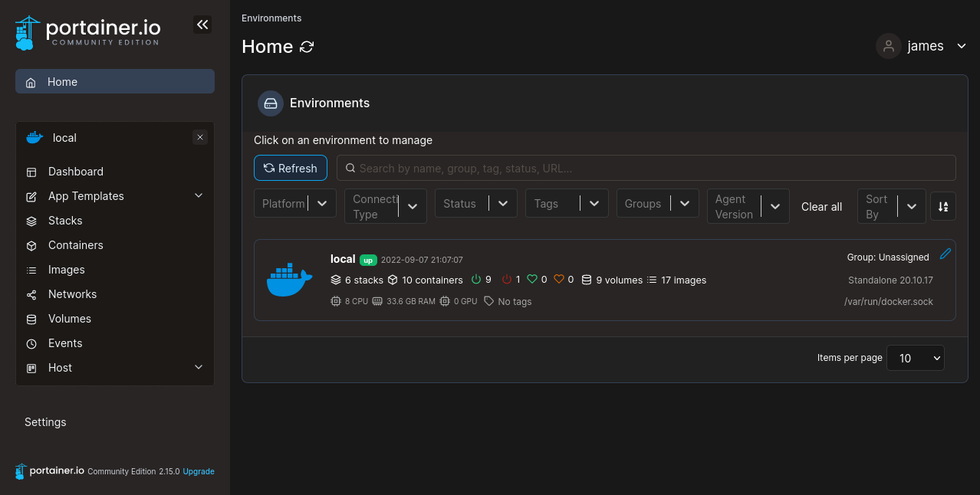Click the Portainer logo in sidebar header
Image resolution: width=980 pixels, height=495 pixels.
pyautogui.click(x=88, y=32)
